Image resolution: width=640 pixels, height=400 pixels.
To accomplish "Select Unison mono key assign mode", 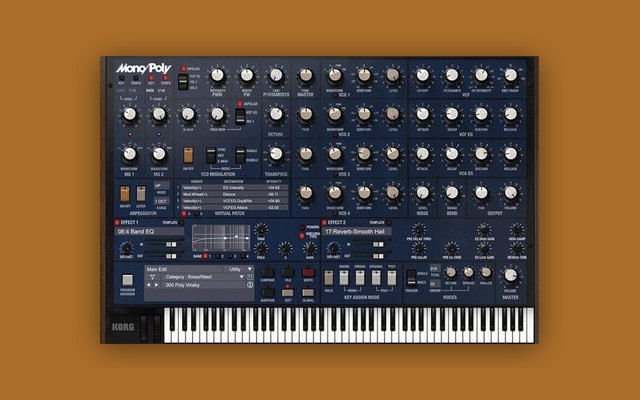I will 360,278.
